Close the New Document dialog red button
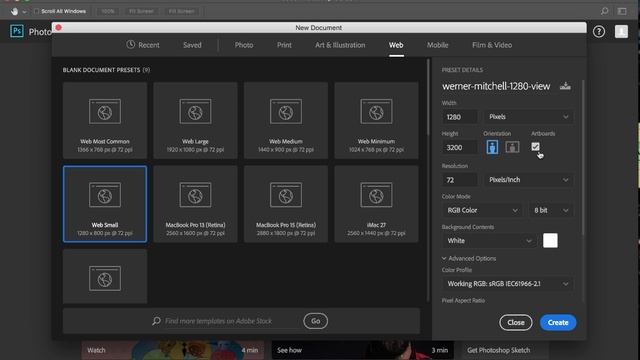640x360 pixels. click(58, 27)
